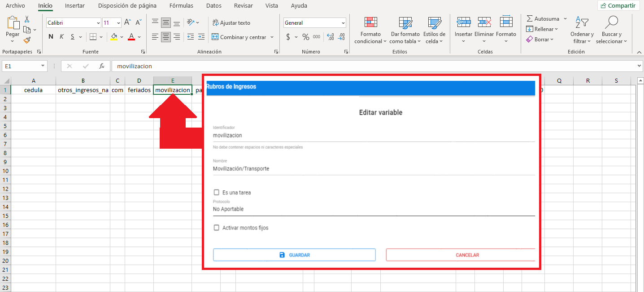Align text to middle icon
The width and height of the screenshot is (644, 292).
[x=166, y=22]
